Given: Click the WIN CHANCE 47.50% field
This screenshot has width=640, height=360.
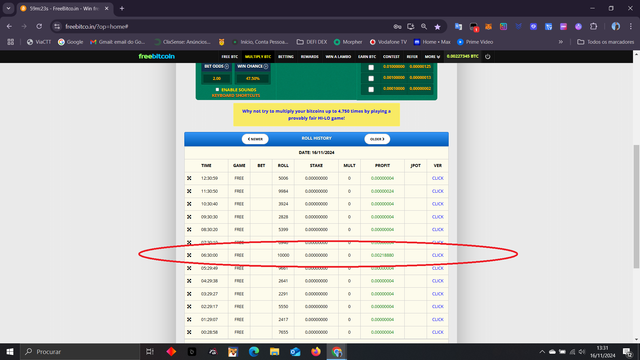Looking at the screenshot, I should pyautogui.click(x=253, y=78).
